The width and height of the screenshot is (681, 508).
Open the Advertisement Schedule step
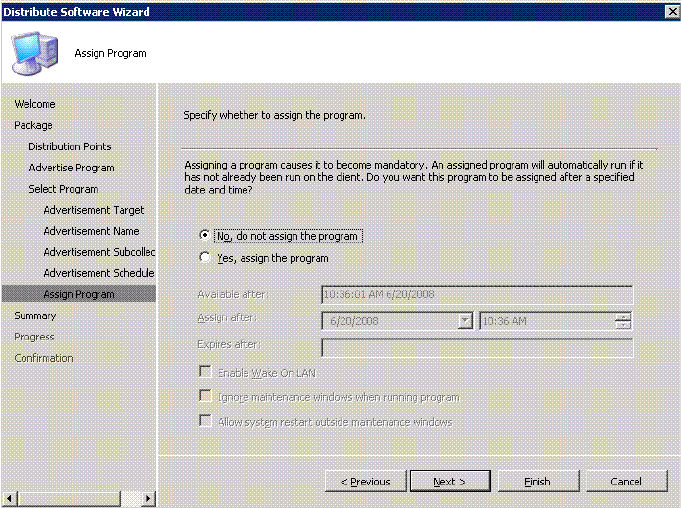(99, 273)
